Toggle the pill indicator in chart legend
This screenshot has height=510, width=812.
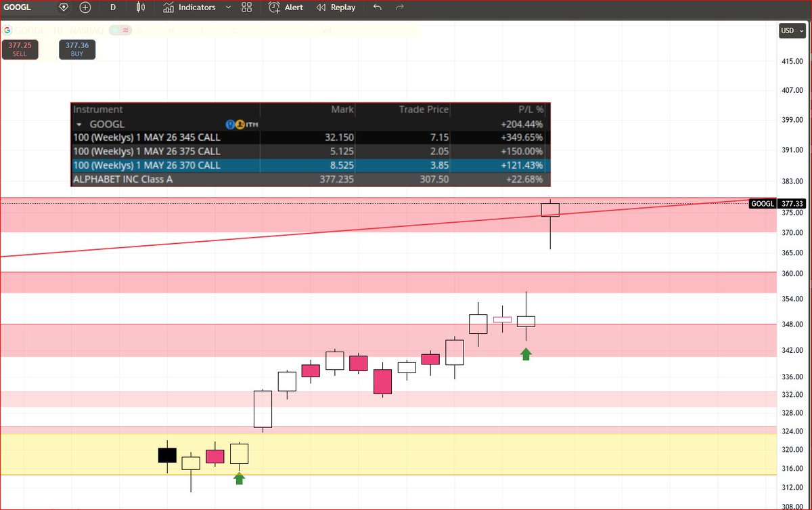coord(120,30)
